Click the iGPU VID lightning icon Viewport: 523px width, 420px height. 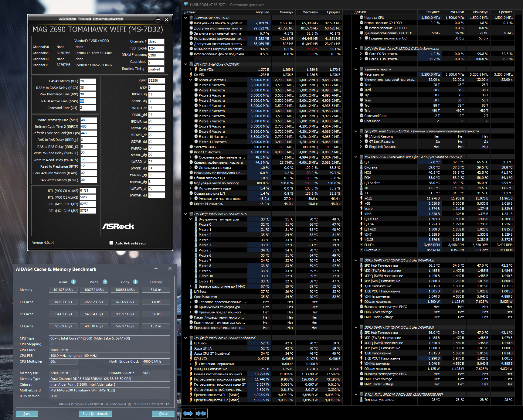pyautogui.click(x=191, y=359)
